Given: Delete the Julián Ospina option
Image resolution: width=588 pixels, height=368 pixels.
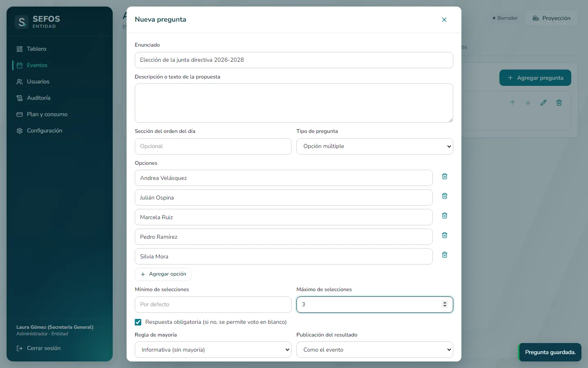Looking at the screenshot, I should [x=445, y=196].
